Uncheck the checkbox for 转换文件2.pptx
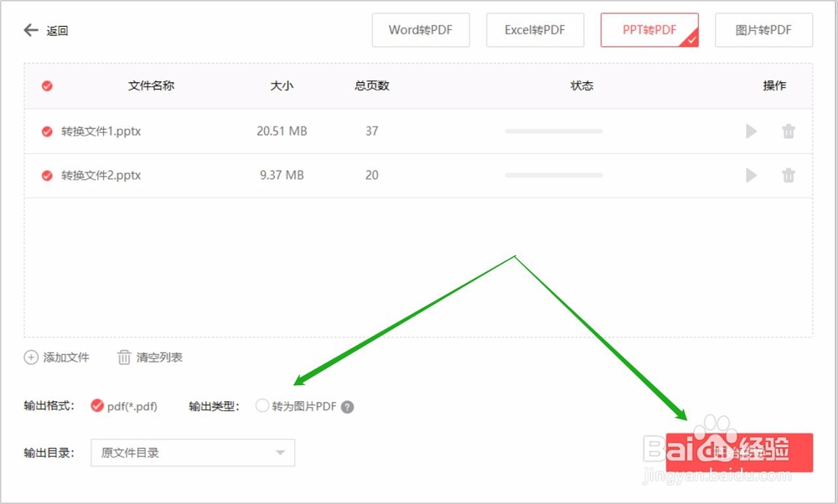This screenshot has height=504, width=838. 47,175
